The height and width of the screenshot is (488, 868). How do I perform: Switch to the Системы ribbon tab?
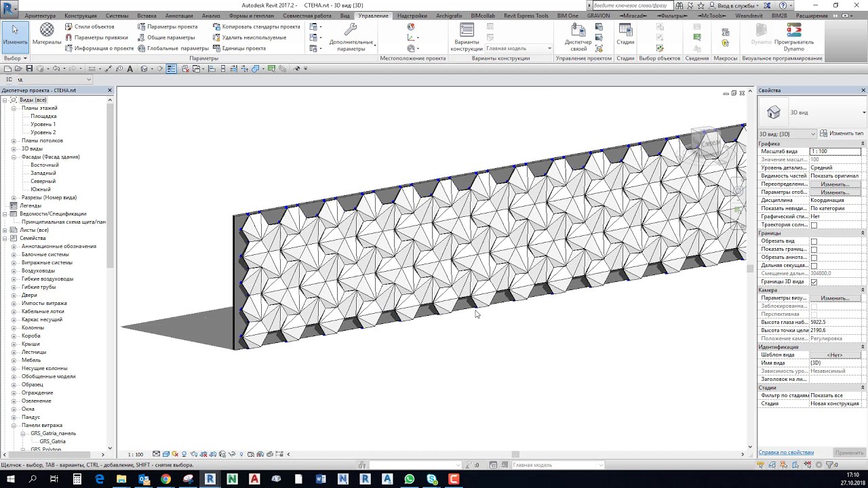tap(117, 16)
